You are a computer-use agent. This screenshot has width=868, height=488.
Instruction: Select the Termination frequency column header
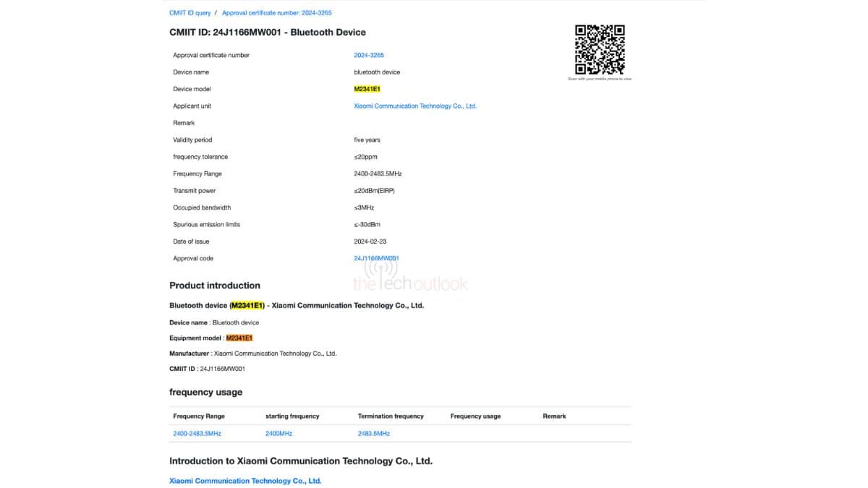click(x=391, y=416)
